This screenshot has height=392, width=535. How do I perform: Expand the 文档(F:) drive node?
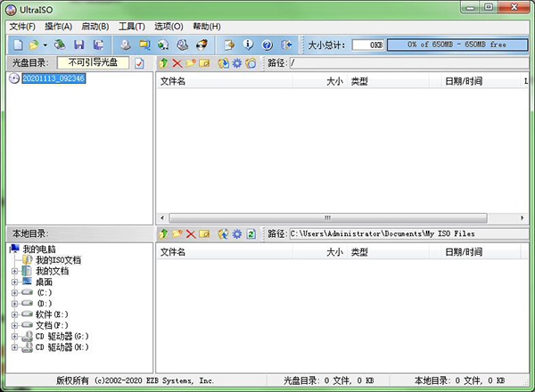(14, 325)
